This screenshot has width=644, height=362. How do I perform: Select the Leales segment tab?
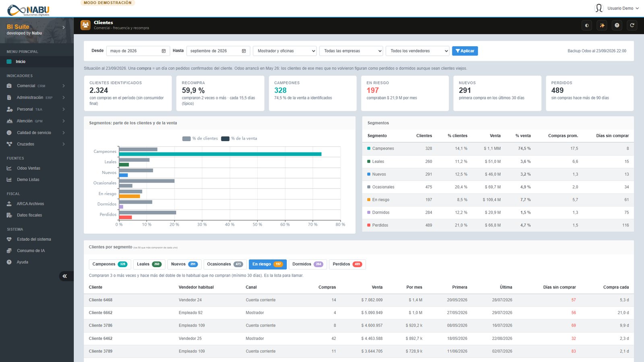149,264
